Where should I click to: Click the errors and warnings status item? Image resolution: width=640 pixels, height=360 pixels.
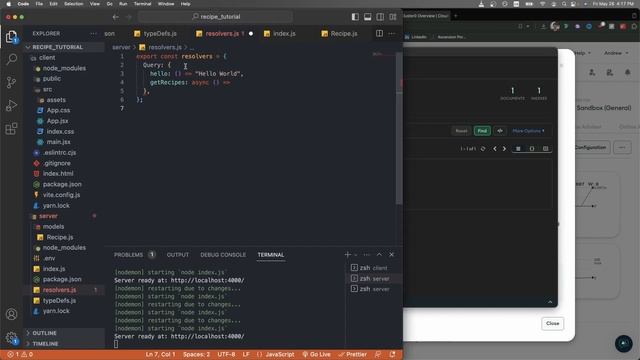(x=20, y=354)
